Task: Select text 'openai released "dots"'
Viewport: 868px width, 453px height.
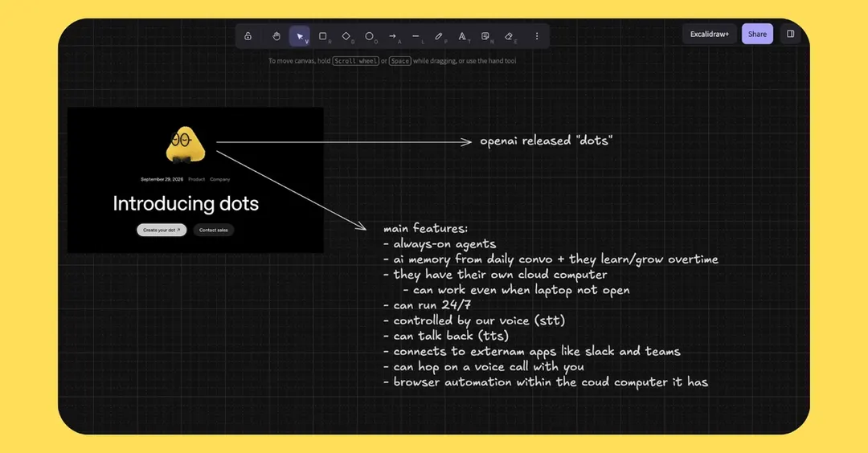Action: click(x=546, y=141)
